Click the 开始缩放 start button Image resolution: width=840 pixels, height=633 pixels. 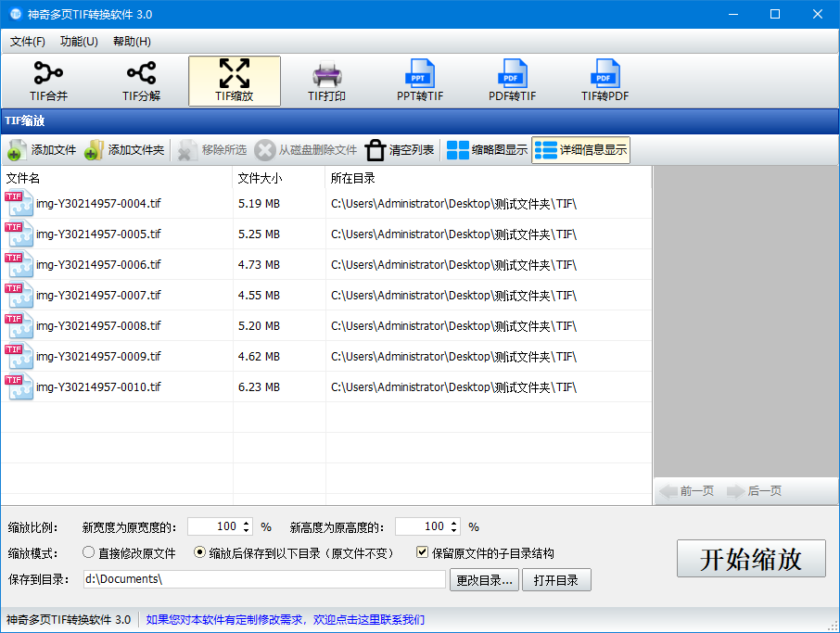point(751,559)
